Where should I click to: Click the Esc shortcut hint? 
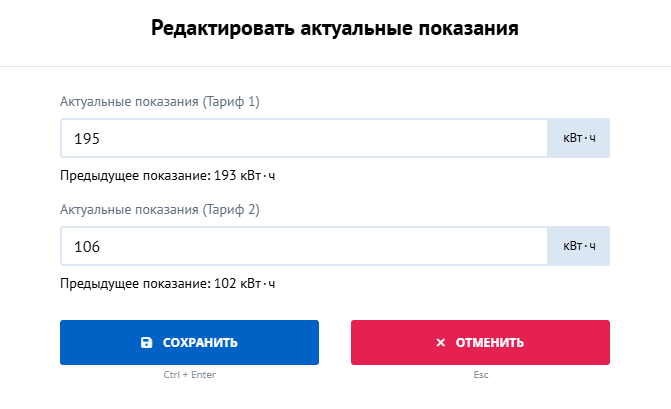481,375
